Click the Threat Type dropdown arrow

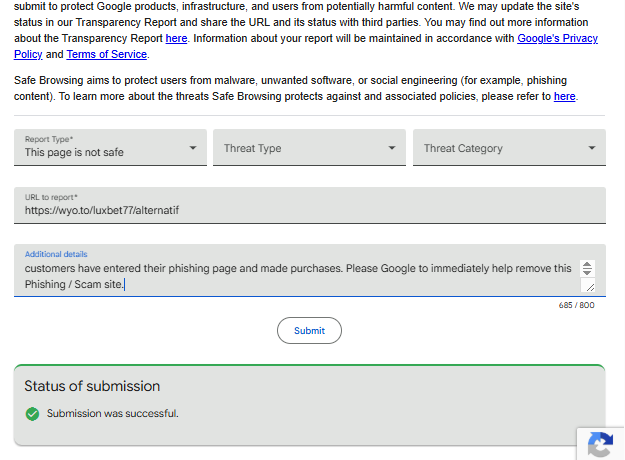[x=392, y=149]
